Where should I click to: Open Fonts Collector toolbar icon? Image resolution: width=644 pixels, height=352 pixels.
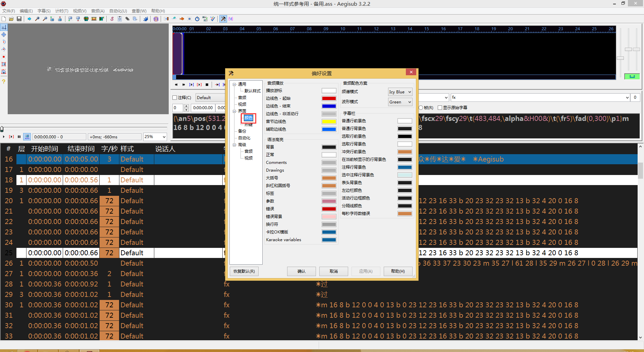pyautogui.click(x=135, y=19)
